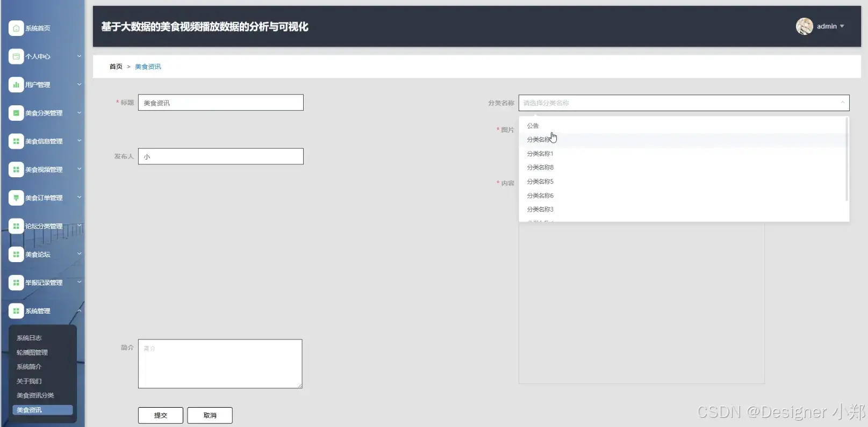Collapse the 系统管理 chevron
The width and height of the screenshot is (868, 427).
79,310
